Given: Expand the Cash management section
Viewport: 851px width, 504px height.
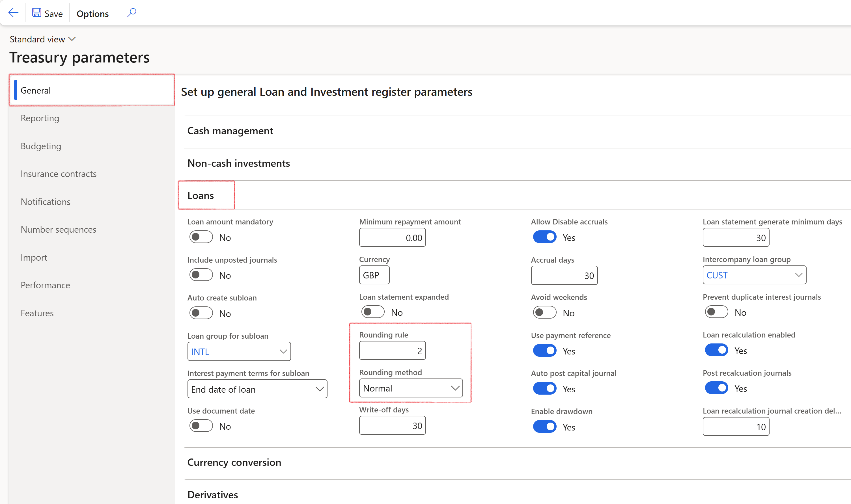Looking at the screenshot, I should point(230,131).
